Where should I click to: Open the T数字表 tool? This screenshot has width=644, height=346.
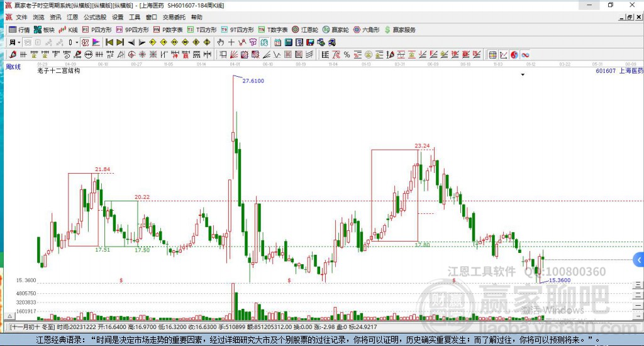pos(273,30)
